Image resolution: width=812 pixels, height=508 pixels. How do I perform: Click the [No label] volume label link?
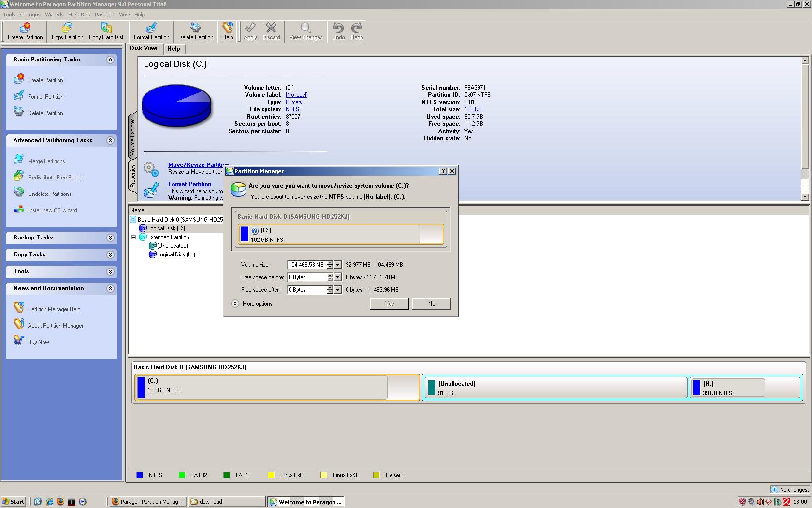[297, 95]
